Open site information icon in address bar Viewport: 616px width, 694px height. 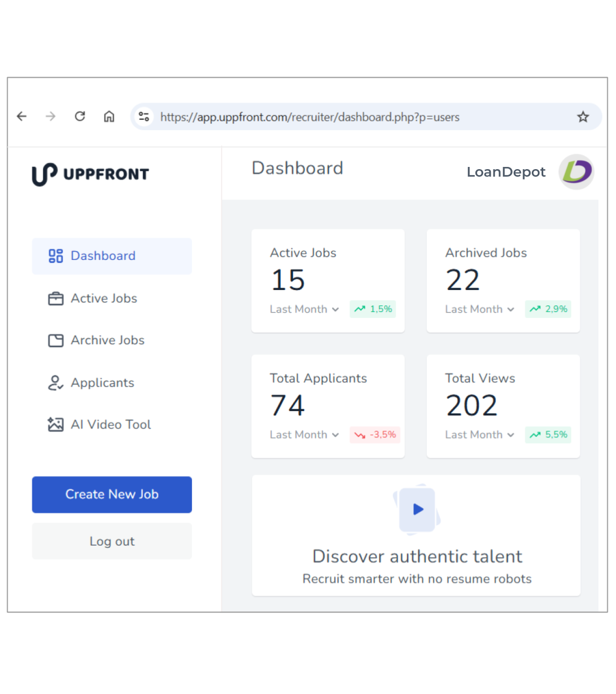[144, 117]
